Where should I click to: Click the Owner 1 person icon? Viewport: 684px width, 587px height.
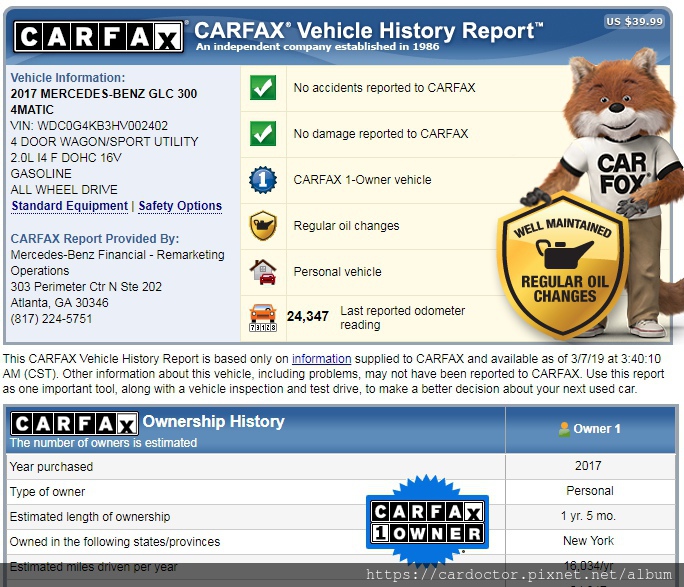click(x=564, y=430)
